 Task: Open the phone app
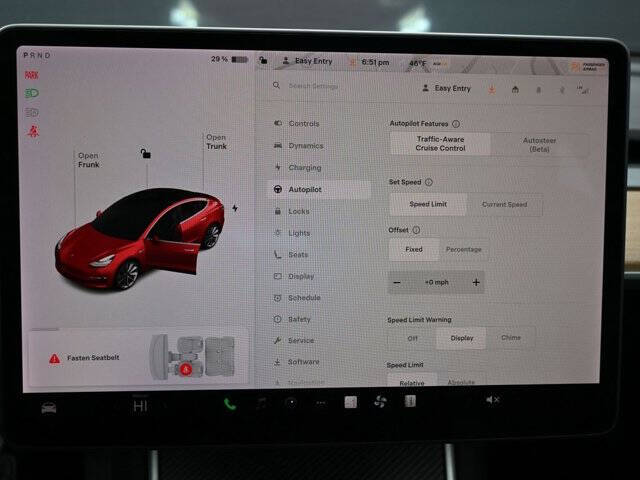229,404
